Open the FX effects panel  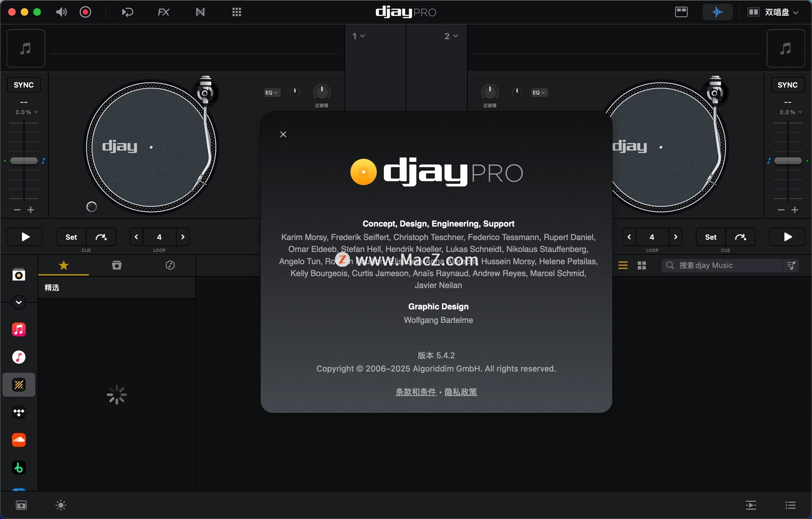(163, 12)
